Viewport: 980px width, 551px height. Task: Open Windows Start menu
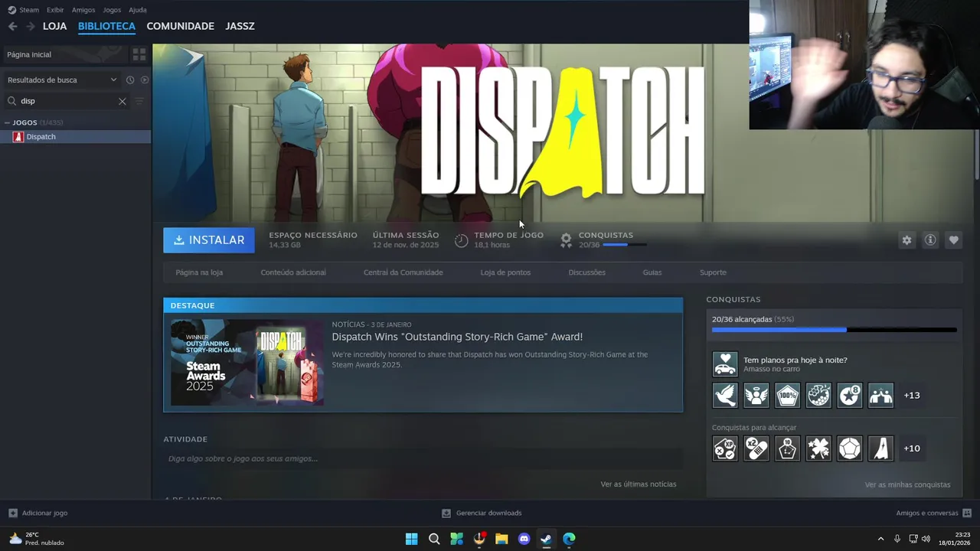click(x=411, y=539)
